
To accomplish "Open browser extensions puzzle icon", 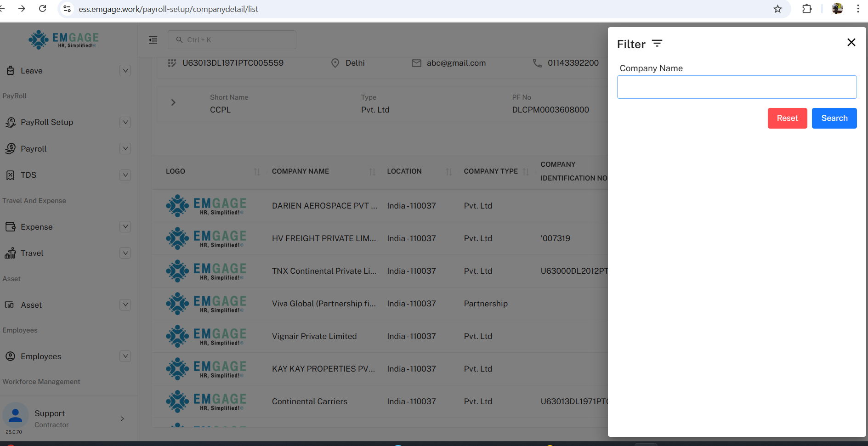I will (807, 9).
